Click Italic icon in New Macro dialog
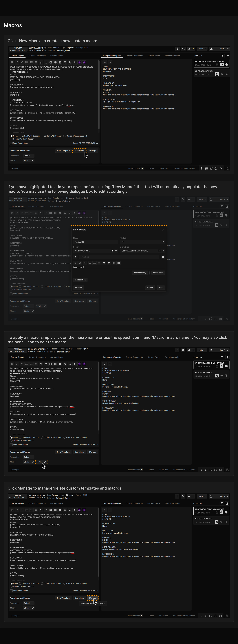238x644 pixels. [80, 263]
